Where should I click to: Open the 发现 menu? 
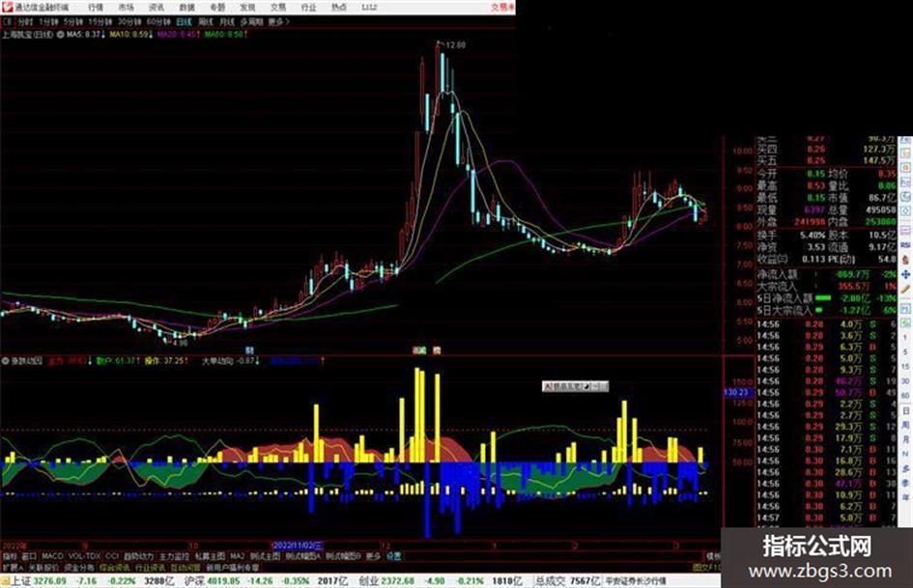click(247, 8)
